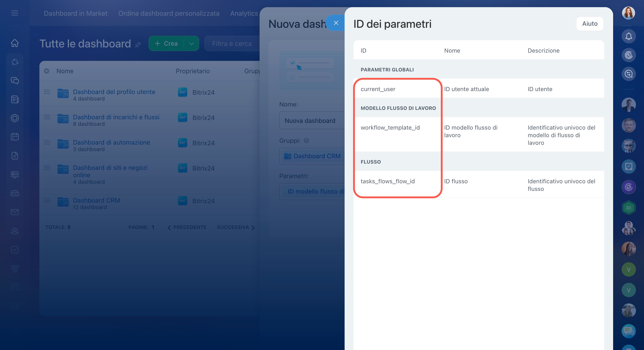Open the user profile avatar

tap(628, 13)
